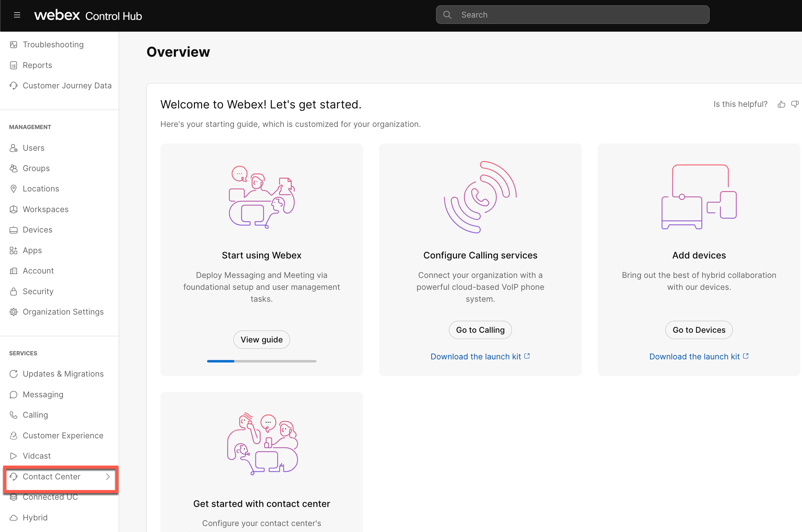802x532 pixels.
Task: Open the Vidcast play icon
Action: (13, 456)
